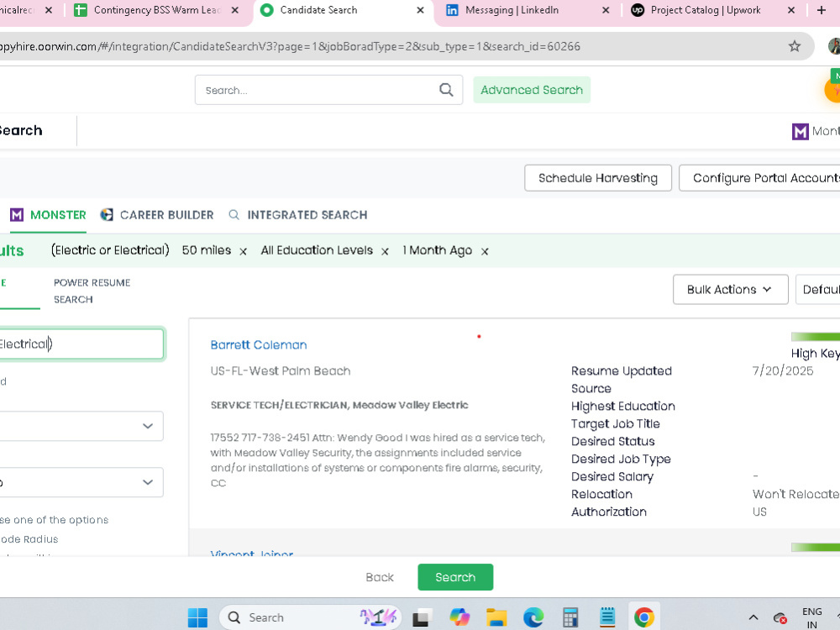Click the Back button
The height and width of the screenshot is (630, 840).
point(380,577)
